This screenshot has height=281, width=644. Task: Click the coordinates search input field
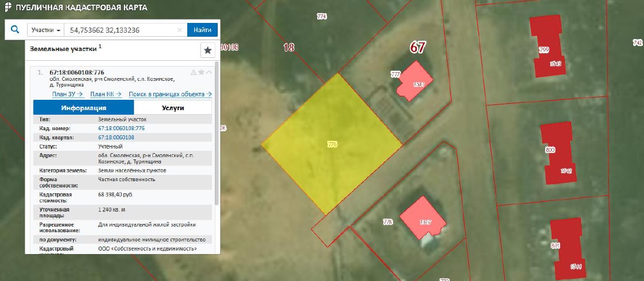click(x=119, y=30)
